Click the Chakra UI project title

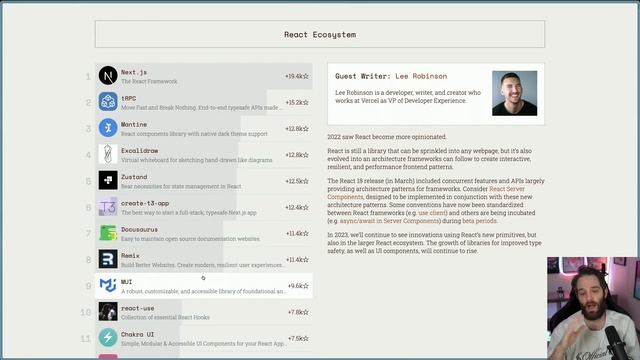[138, 334]
